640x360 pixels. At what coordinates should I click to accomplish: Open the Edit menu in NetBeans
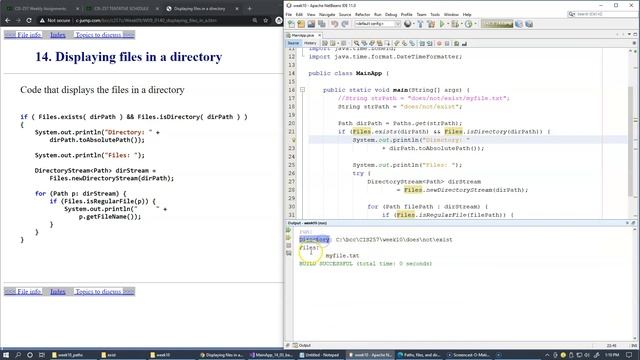click(299, 14)
